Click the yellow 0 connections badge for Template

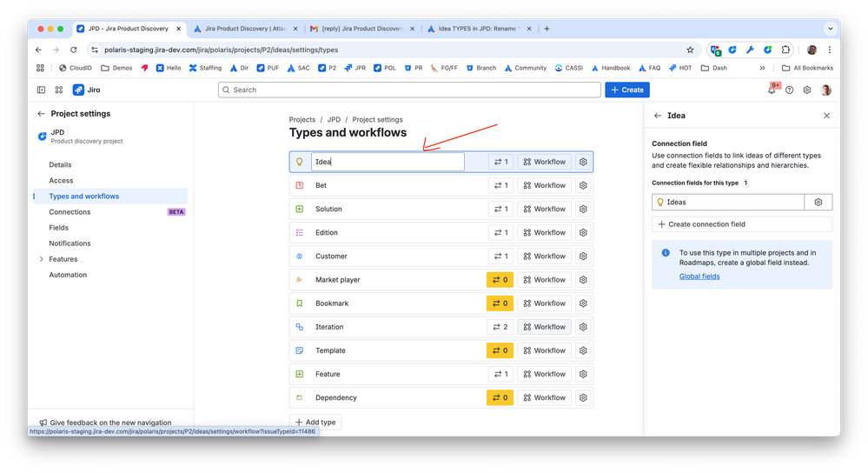pos(500,350)
